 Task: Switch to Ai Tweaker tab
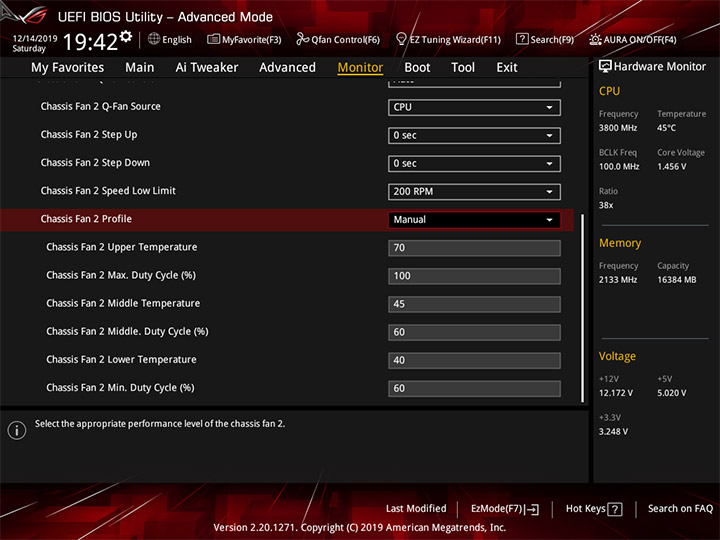207,68
